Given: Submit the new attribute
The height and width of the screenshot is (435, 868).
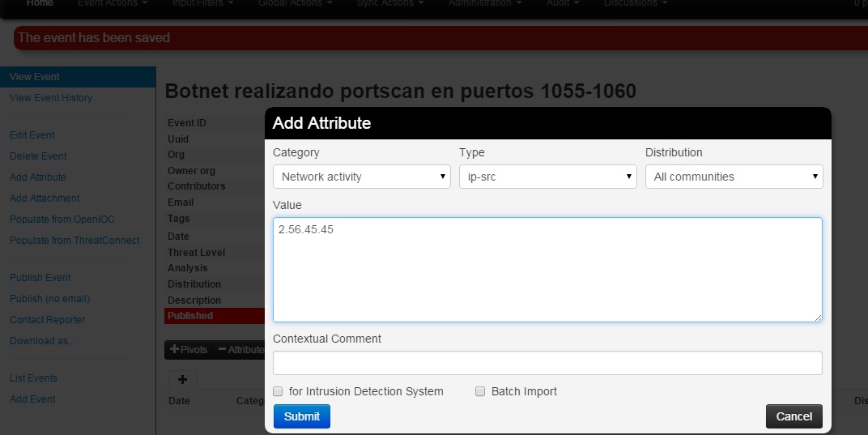Looking at the screenshot, I should pos(301,416).
